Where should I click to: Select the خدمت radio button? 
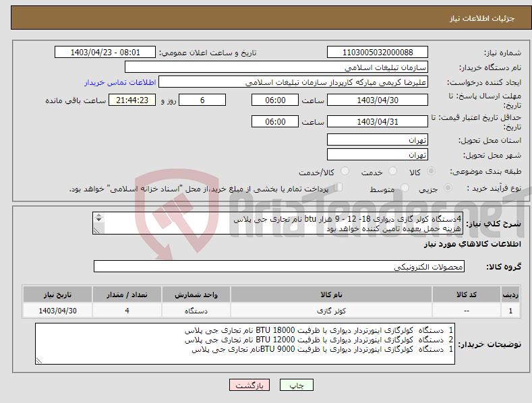tap(392, 171)
